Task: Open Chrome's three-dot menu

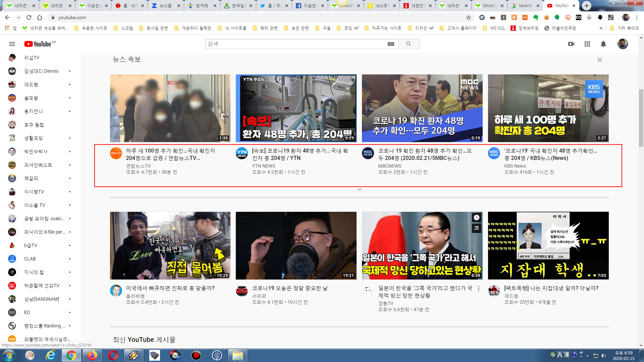Action: (637, 17)
